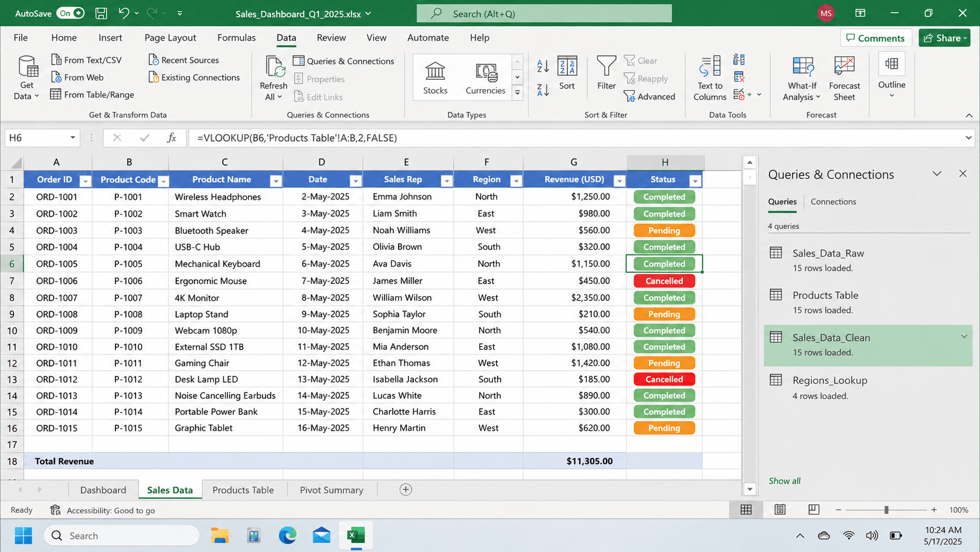
Task: Click the Windows Start button
Action: [x=23, y=535]
